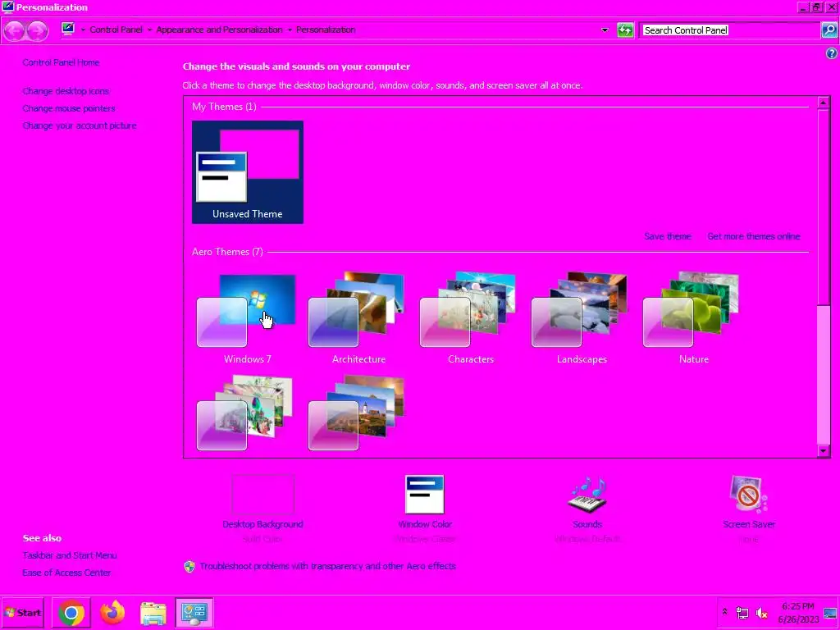Click the Control Panel icon in address bar
This screenshot has width=840, height=630.
point(68,29)
